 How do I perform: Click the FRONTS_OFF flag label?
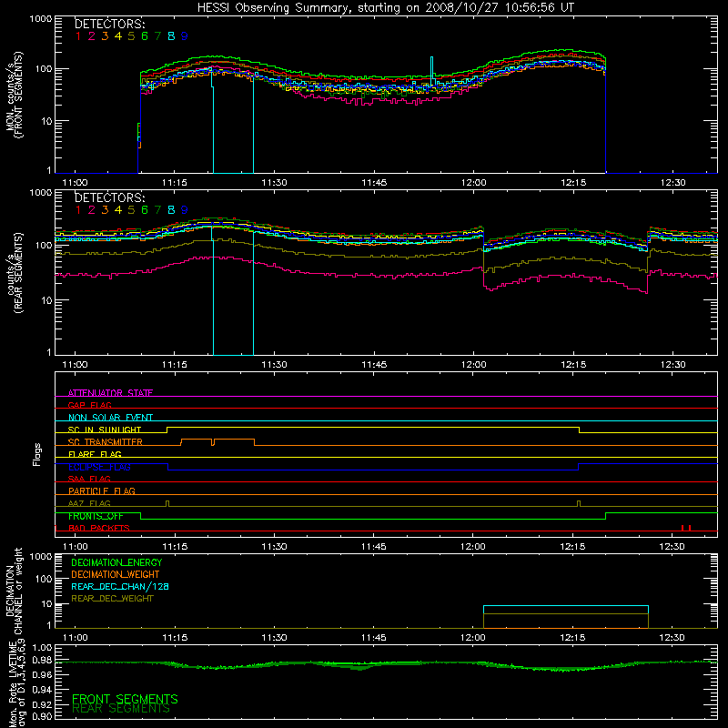[96, 516]
